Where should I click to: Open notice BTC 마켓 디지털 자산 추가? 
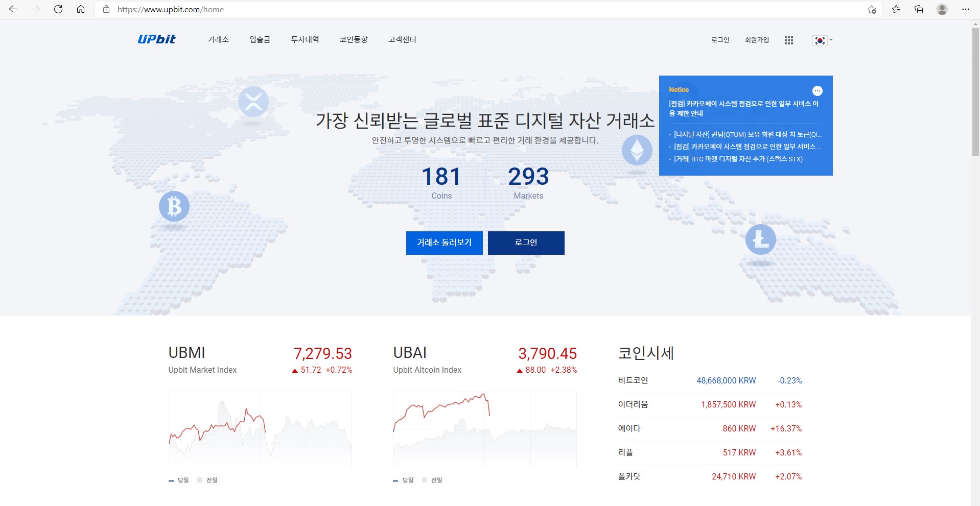pos(738,159)
